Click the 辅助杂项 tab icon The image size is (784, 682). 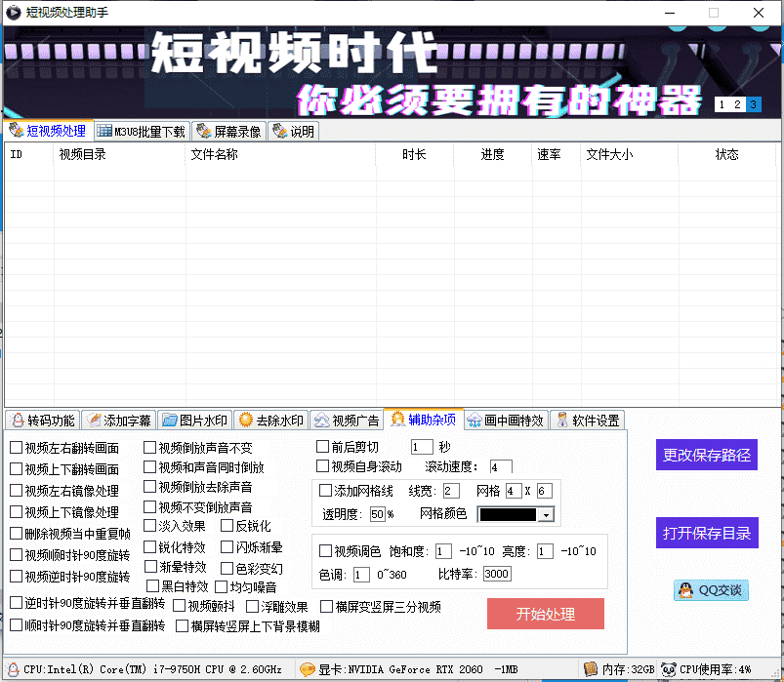pos(397,419)
